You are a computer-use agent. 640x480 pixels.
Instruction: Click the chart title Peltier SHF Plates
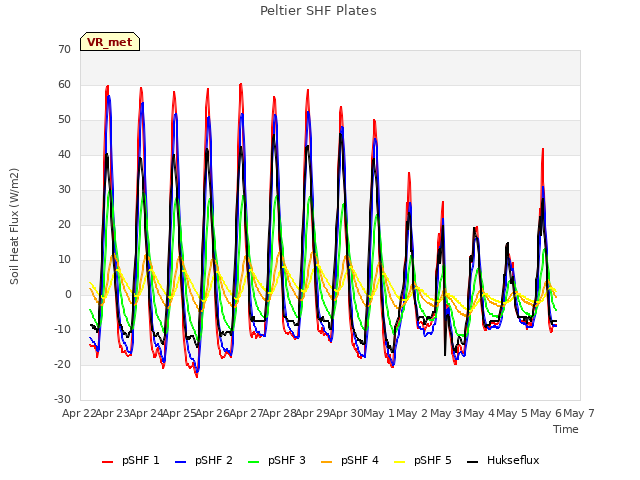(318, 11)
